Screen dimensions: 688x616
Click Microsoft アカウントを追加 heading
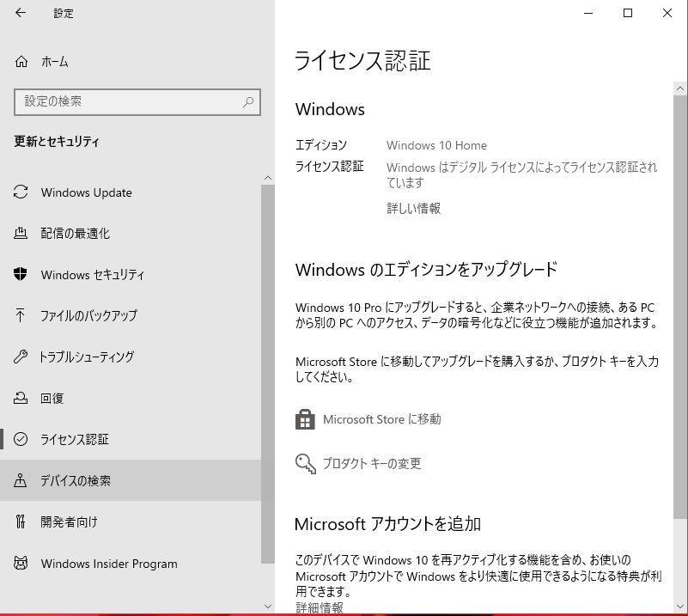pyautogui.click(x=387, y=524)
